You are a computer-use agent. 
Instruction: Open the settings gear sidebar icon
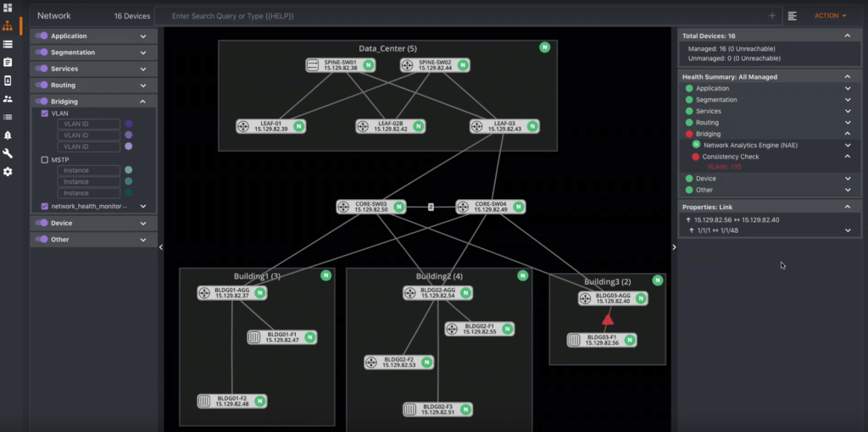8,171
